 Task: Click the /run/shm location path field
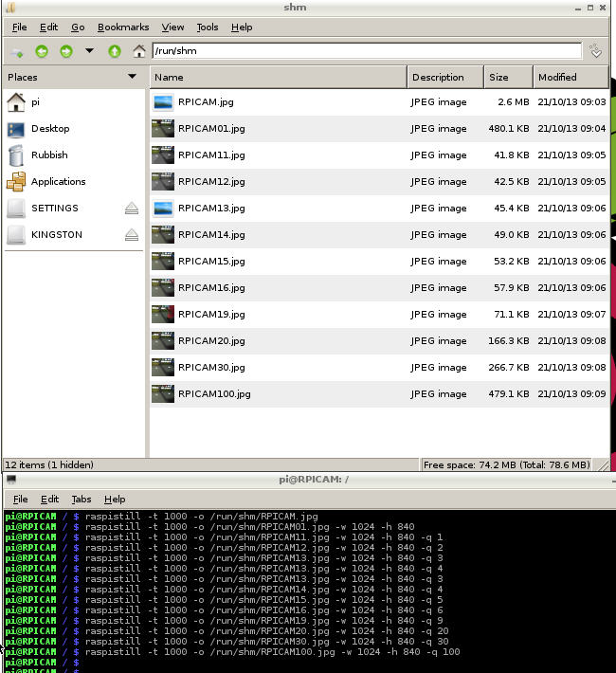coord(366,51)
